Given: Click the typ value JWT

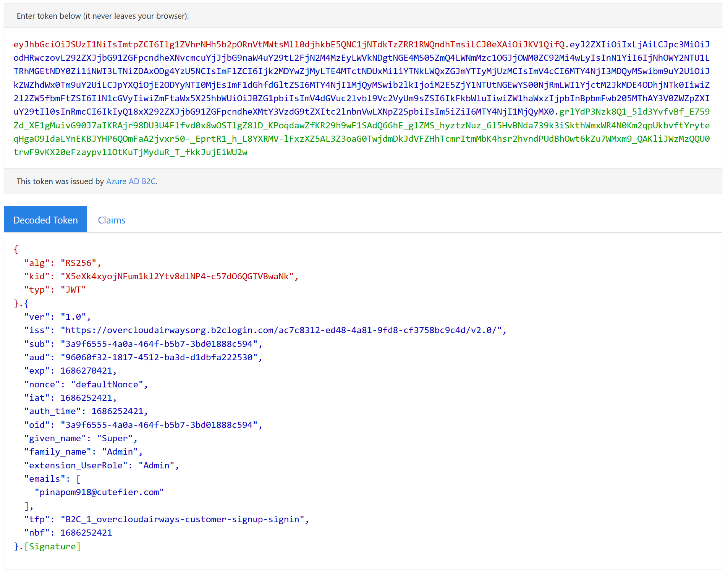Looking at the screenshot, I should click(x=73, y=289).
